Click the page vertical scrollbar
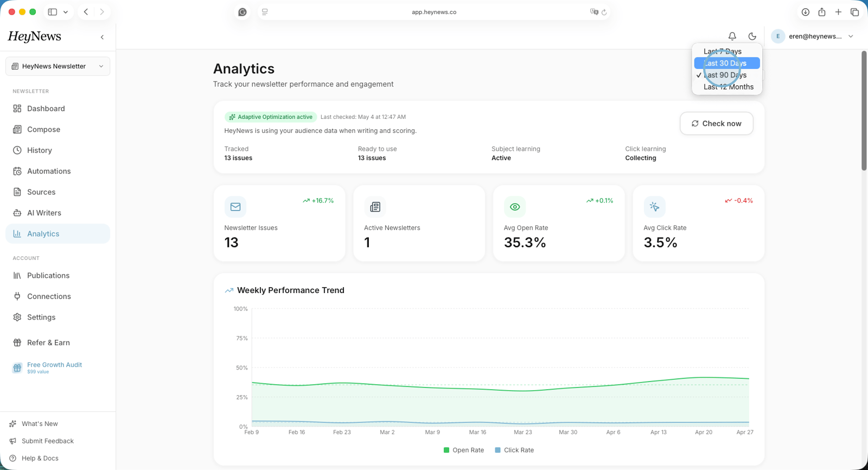 click(864, 111)
